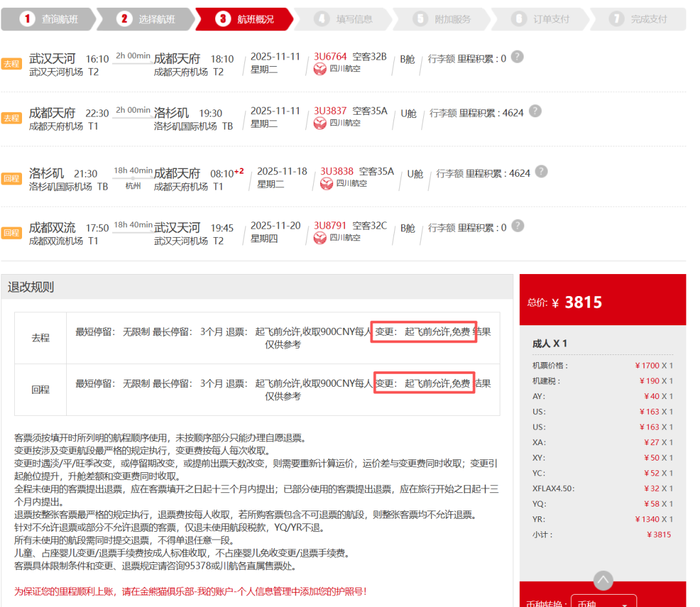Select the active step 3 航班概况
The height and width of the screenshot is (607, 700).
245,19
